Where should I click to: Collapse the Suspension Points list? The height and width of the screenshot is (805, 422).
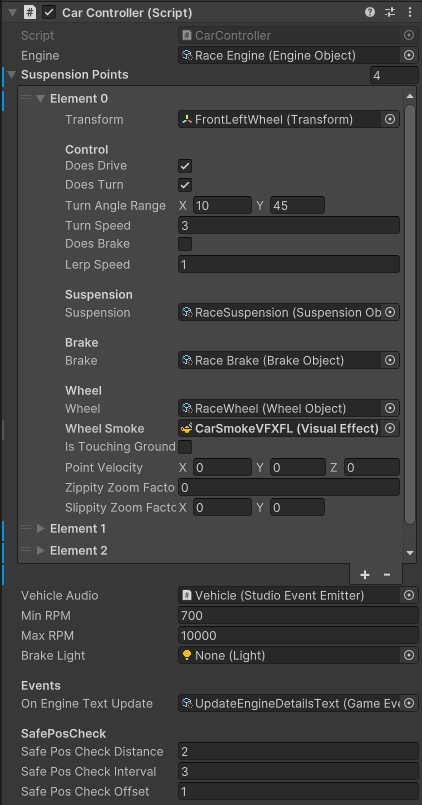12,75
